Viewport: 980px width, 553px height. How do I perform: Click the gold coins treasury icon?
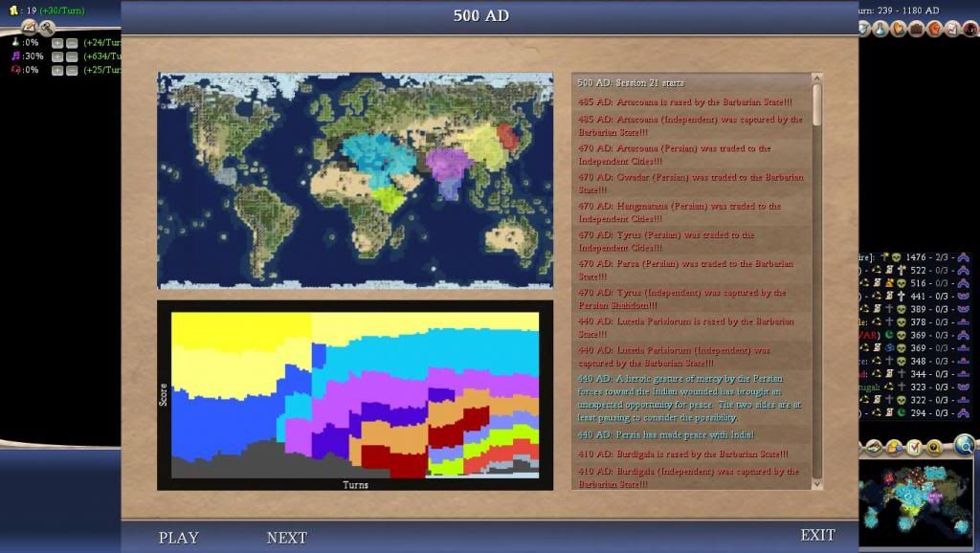[13, 11]
